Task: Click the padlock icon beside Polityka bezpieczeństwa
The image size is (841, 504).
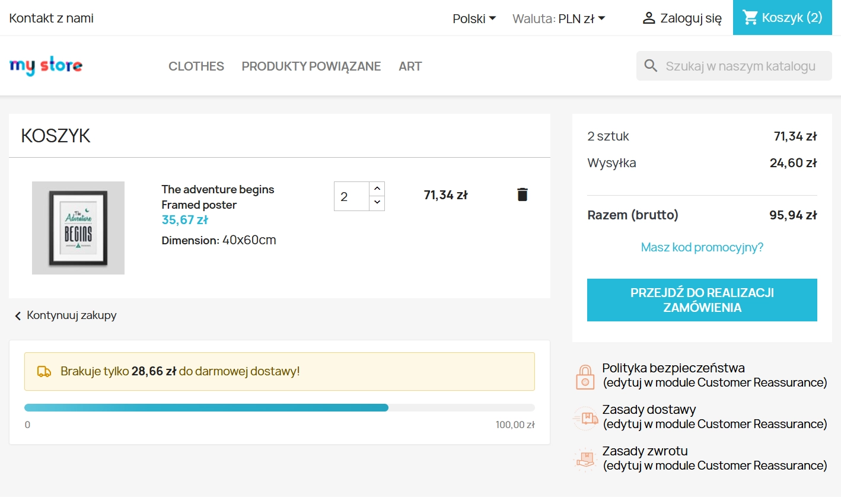Action: tap(585, 375)
